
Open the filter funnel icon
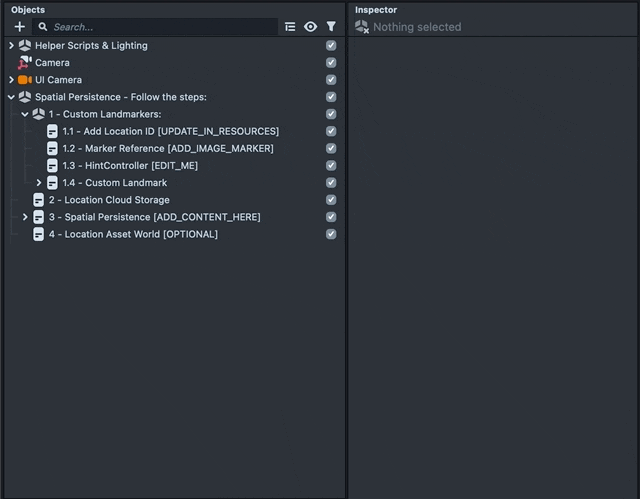pyautogui.click(x=331, y=27)
